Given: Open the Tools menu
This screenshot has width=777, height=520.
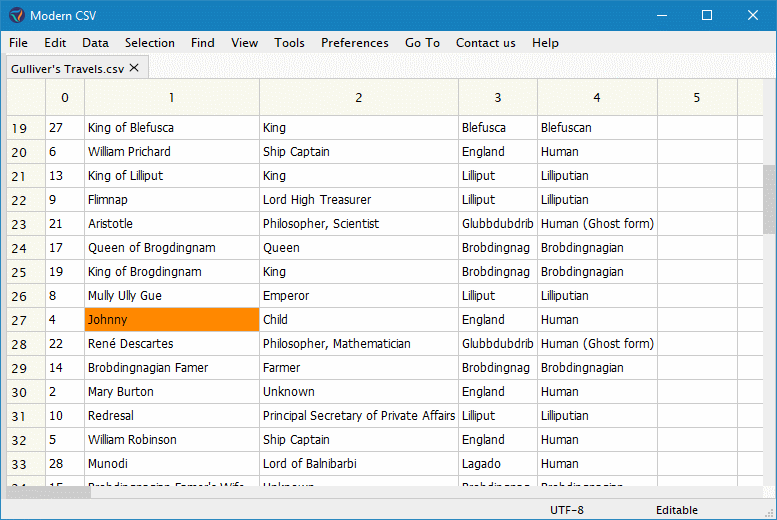Looking at the screenshot, I should pos(289,43).
